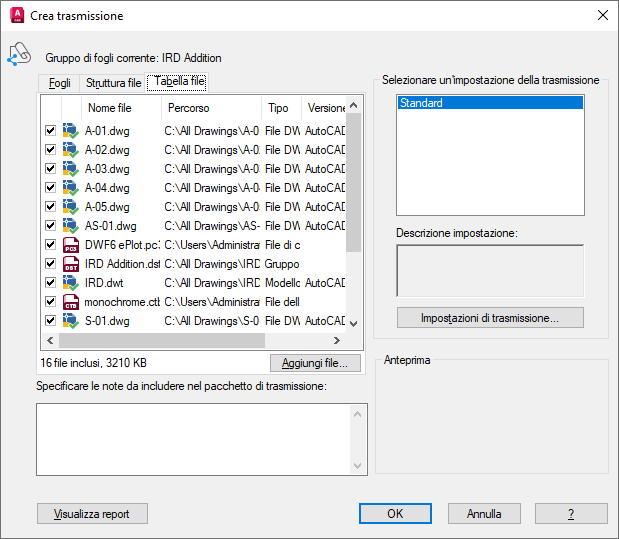Click into the transmittal notes text box
The width and height of the screenshot is (619, 539).
tap(193, 439)
